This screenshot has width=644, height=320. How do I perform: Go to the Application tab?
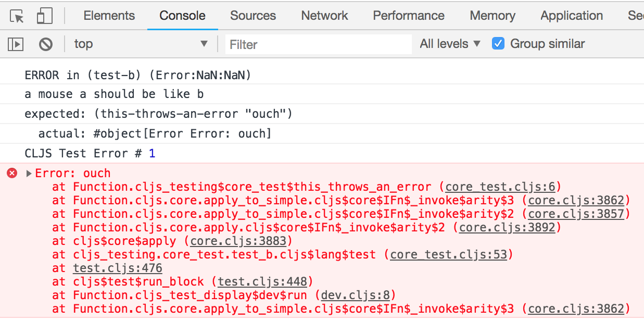pos(572,16)
